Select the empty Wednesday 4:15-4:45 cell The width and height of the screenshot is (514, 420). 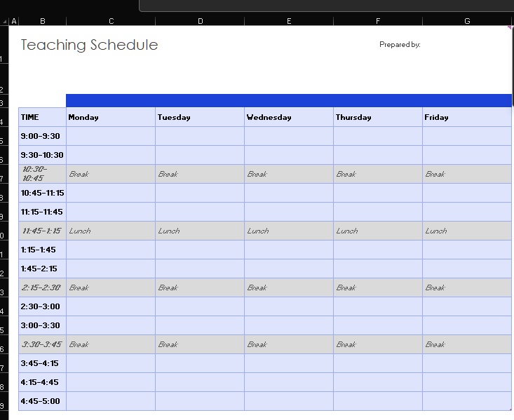tap(289, 382)
